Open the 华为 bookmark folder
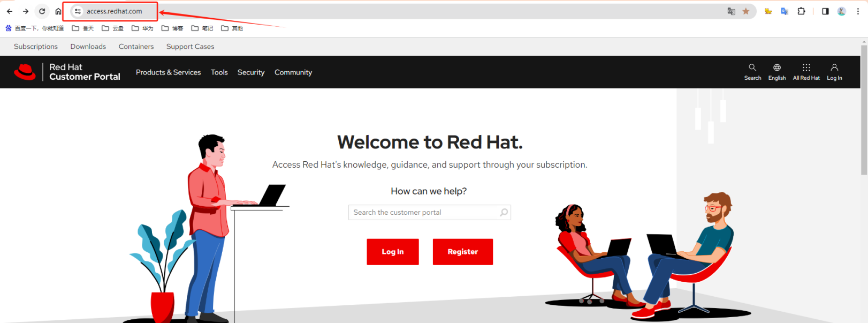Screen dimensions: 868x323 [143, 28]
